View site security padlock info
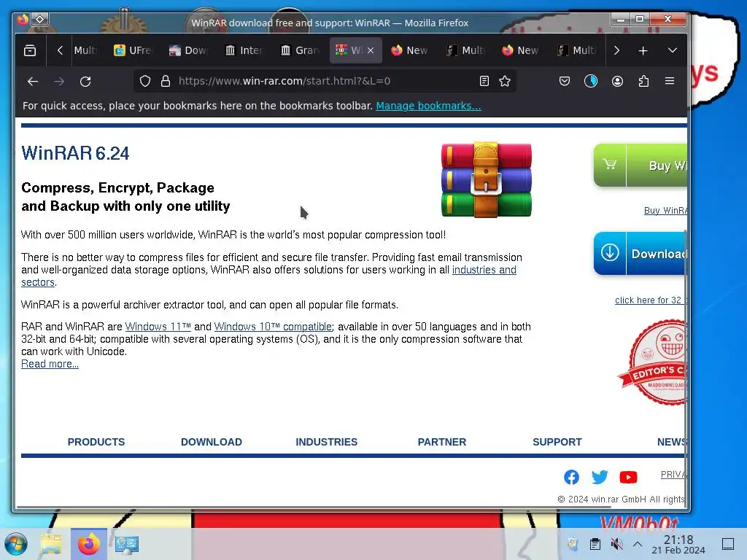Viewport: 747px width, 560px height. tap(166, 82)
